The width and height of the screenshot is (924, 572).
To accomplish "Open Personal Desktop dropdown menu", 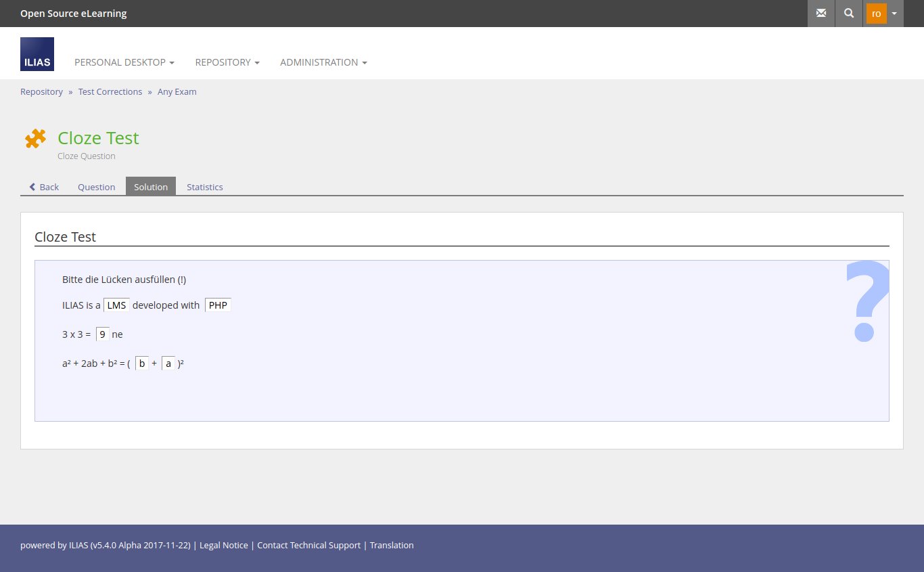I will (124, 62).
